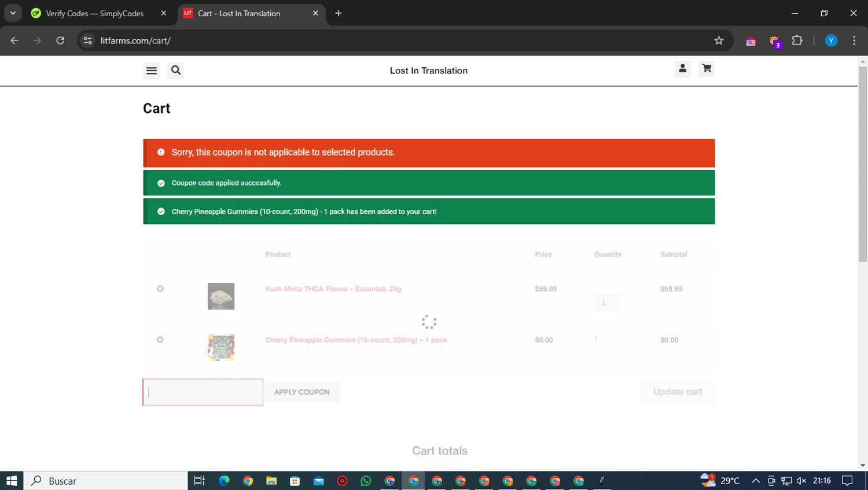Screen dimensions: 868x490
Task: Open the volume control in system tray
Action: pyautogui.click(x=801, y=481)
